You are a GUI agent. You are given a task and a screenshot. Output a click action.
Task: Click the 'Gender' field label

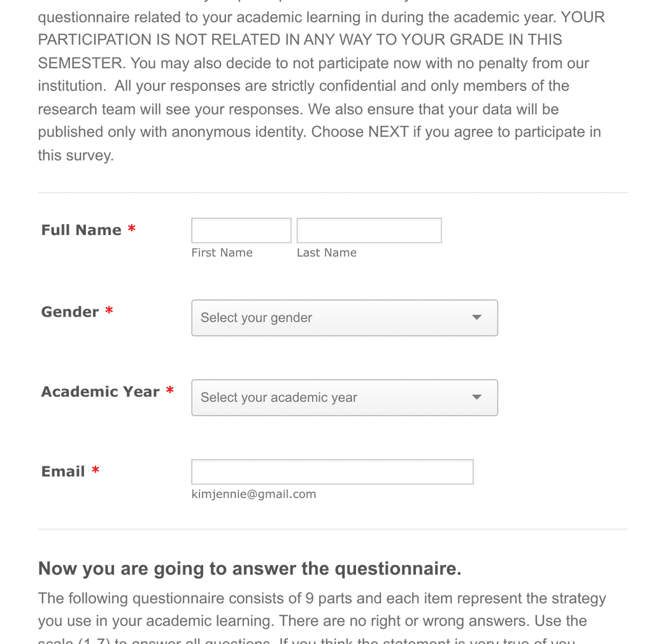tap(70, 311)
